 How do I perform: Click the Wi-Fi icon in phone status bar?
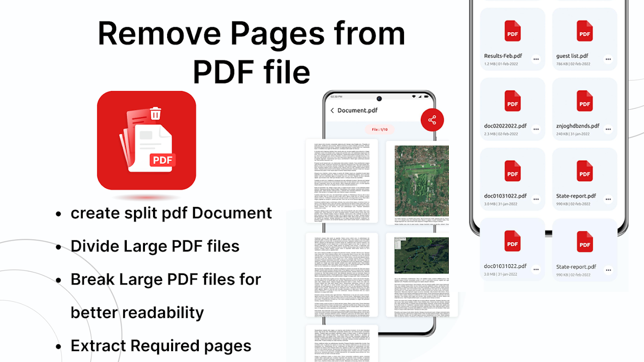pos(414,97)
